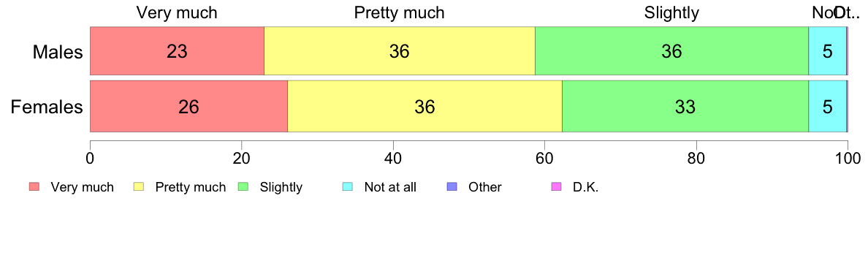868x269 pixels.
Task: Click the Females row label
Action: pos(47,107)
